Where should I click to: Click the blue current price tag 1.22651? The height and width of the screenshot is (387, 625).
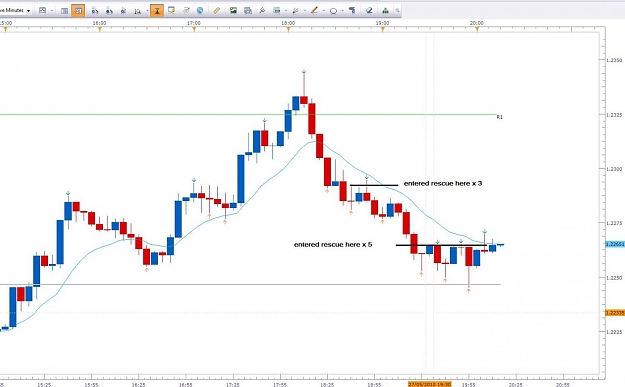click(615, 244)
